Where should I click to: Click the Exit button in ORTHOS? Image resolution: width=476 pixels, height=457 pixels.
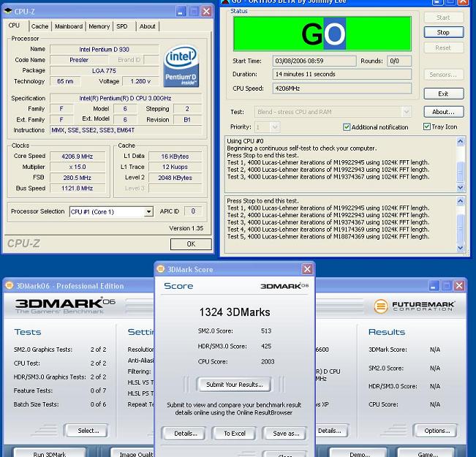(444, 94)
